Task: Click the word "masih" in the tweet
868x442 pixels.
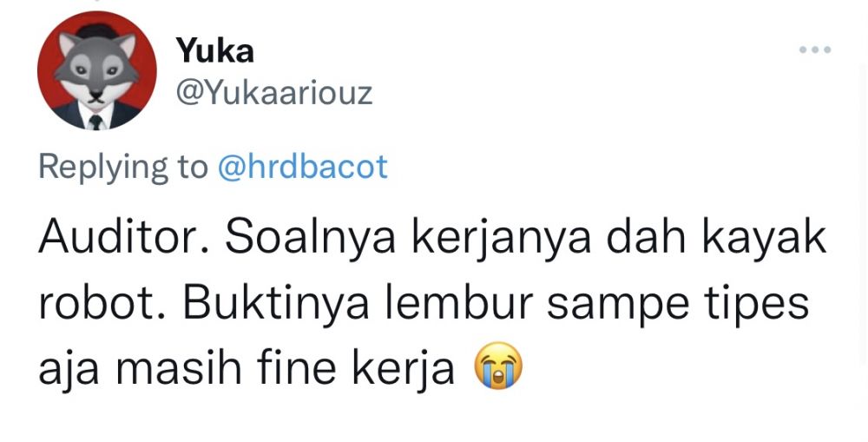Action: [178, 368]
